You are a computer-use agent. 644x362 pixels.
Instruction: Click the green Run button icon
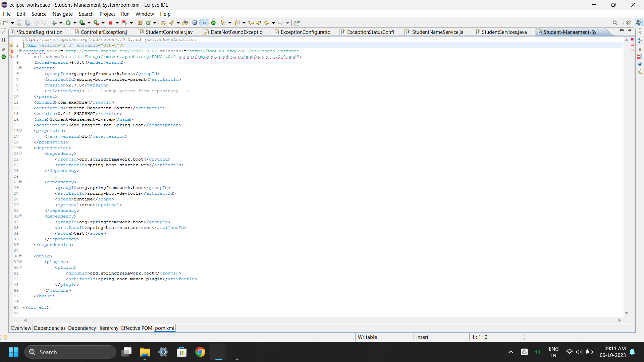click(x=68, y=23)
